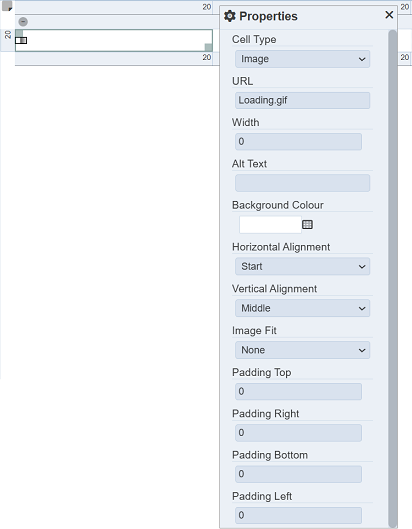
Task: Click the colour palette grid icon
Action: click(x=307, y=224)
